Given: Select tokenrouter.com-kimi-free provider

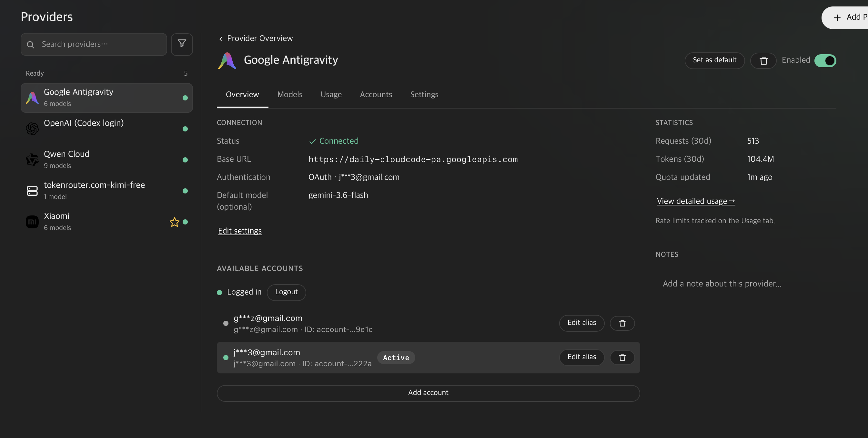Looking at the screenshot, I should pyautogui.click(x=106, y=191).
